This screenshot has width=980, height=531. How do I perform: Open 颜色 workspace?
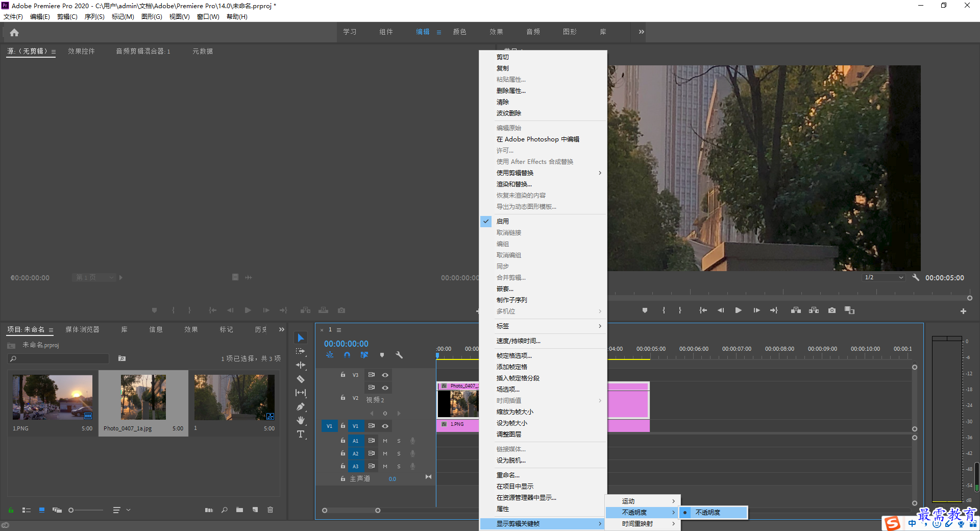(459, 32)
